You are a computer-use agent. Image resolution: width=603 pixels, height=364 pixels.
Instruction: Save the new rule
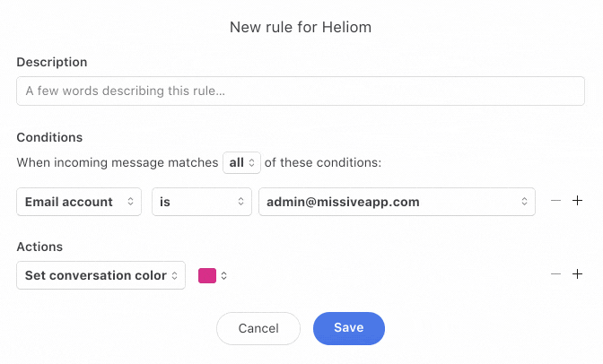point(348,328)
